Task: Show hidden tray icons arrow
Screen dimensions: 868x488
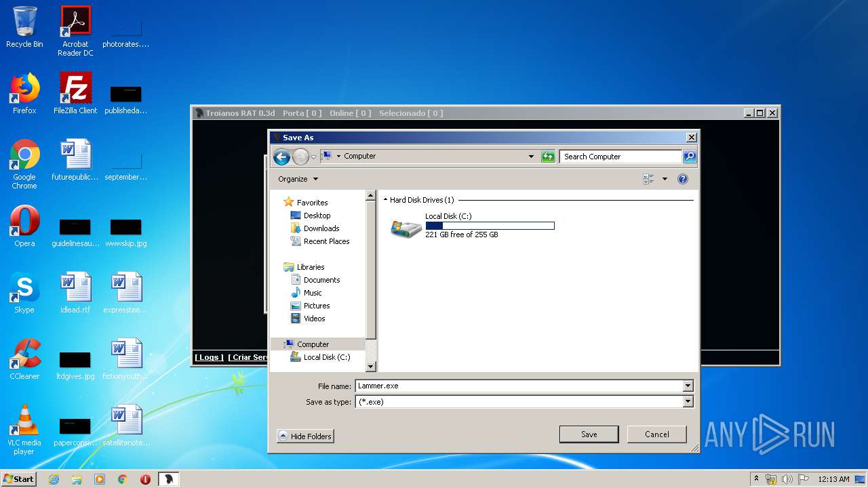Action: click(756, 479)
